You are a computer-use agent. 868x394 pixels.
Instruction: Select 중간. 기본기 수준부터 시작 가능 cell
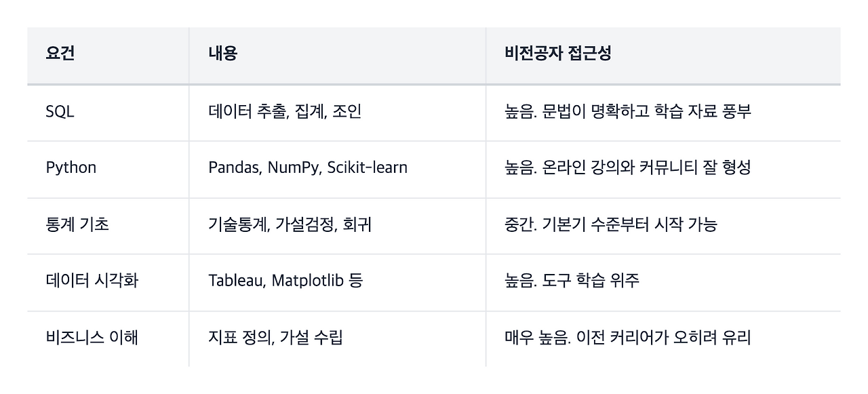663,226
